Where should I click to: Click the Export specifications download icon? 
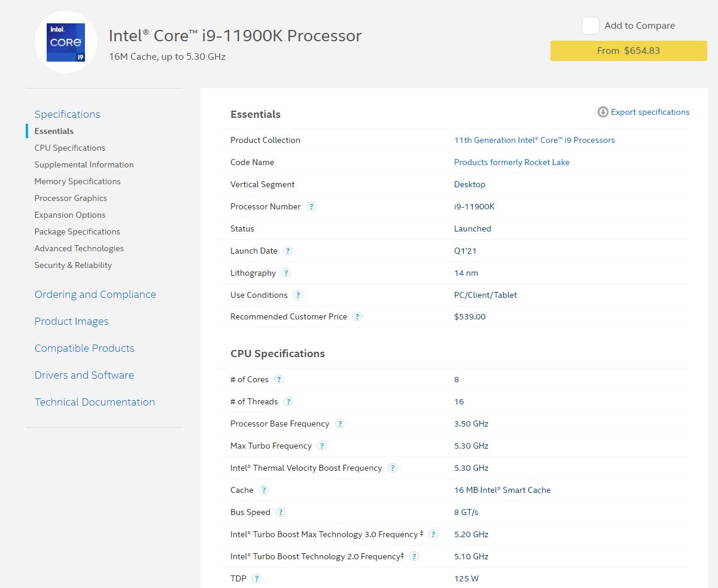(x=603, y=112)
